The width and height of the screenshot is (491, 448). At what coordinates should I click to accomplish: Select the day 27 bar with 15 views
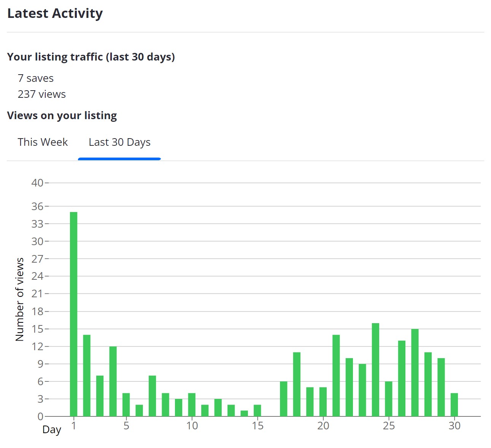415,373
